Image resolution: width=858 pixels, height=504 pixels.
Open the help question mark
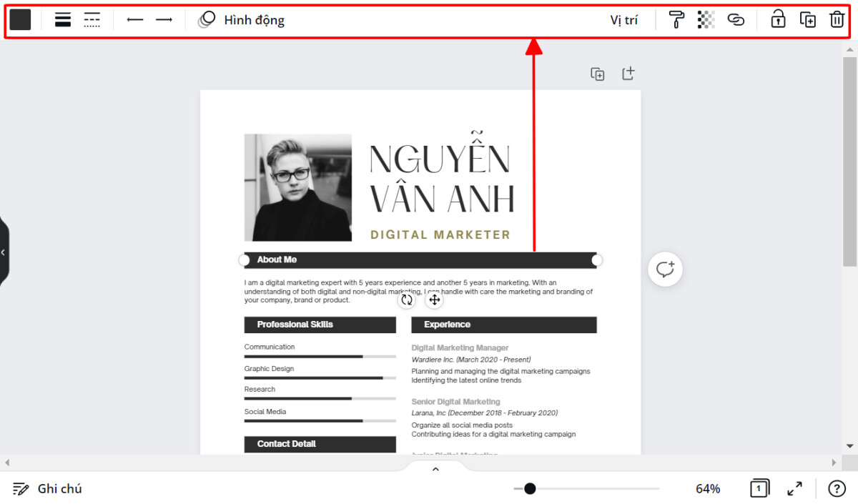click(837, 489)
